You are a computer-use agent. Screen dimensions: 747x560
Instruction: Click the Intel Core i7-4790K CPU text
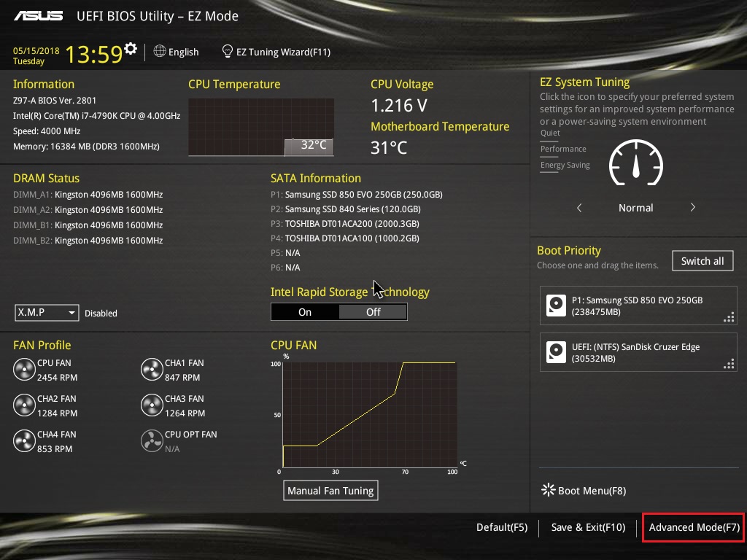point(97,116)
